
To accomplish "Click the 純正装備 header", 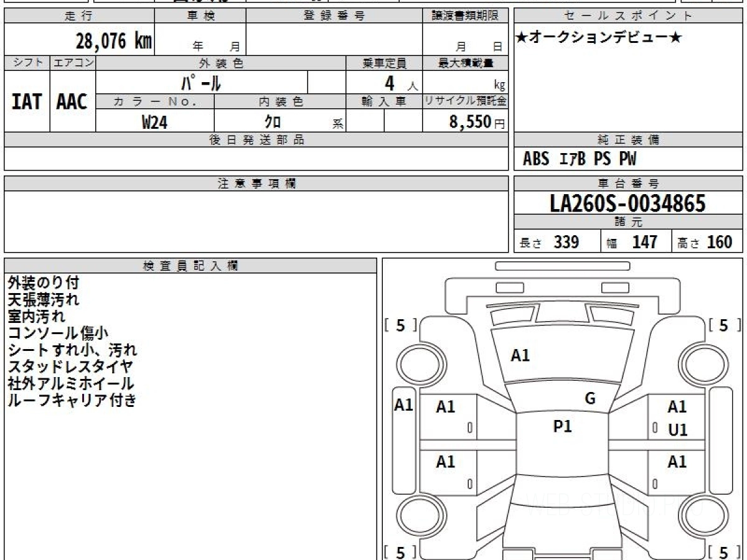I will coord(628,140).
